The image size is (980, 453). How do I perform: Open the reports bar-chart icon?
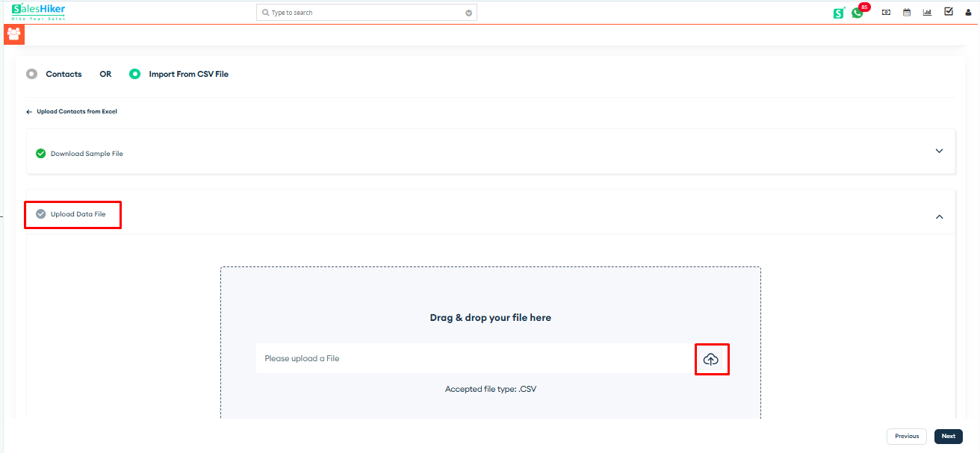click(x=927, y=12)
